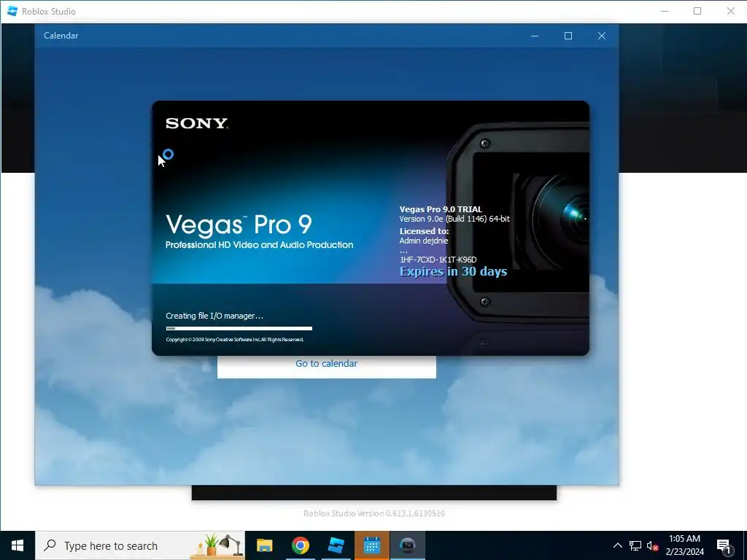Show hidden system tray icons
Image resolution: width=747 pixels, height=560 pixels.
pos(617,545)
